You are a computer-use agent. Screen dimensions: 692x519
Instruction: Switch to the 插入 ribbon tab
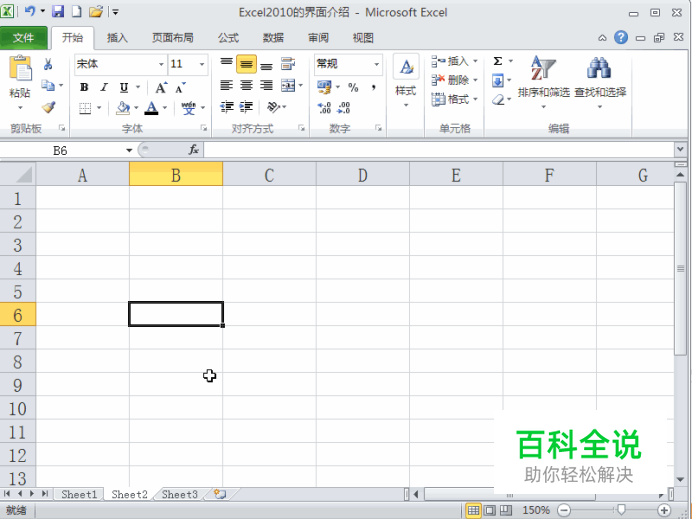pos(117,38)
